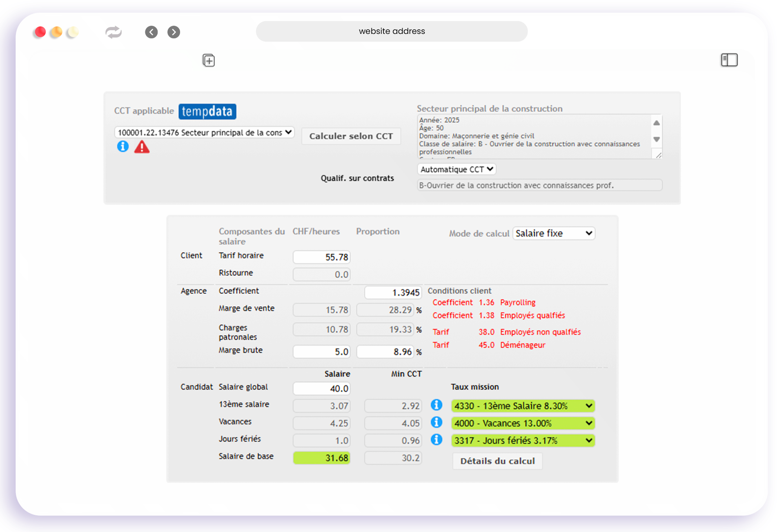Click the browser reload arrows icon

point(114,32)
